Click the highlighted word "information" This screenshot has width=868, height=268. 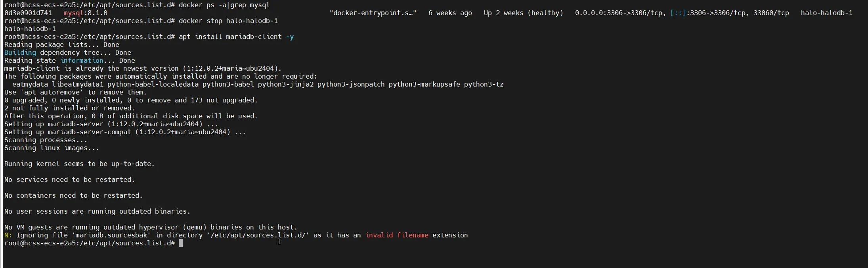(x=82, y=60)
